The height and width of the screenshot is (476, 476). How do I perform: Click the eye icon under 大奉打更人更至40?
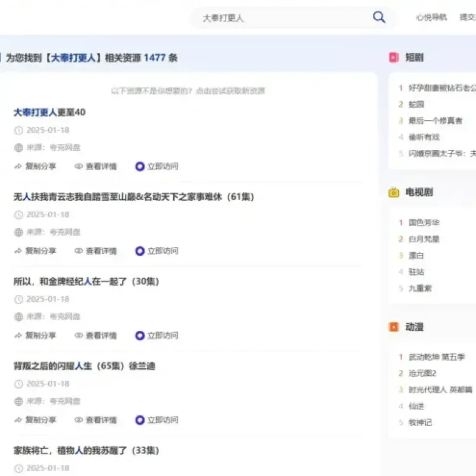pos(79,167)
